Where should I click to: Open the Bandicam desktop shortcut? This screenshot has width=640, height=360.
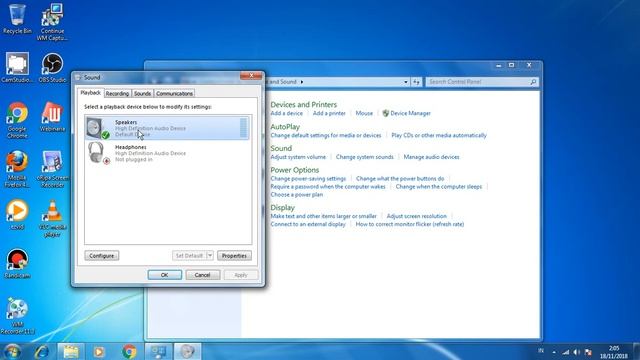[x=17, y=264]
